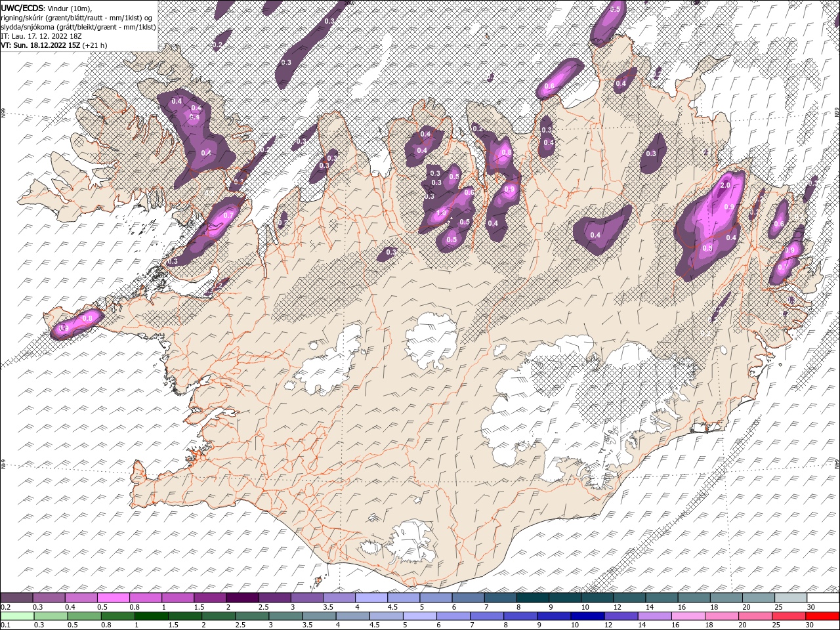The width and height of the screenshot is (840, 630).
Task: Click the pale green 0.1–0.3 swatch in lower legend row
Action: coord(17,616)
